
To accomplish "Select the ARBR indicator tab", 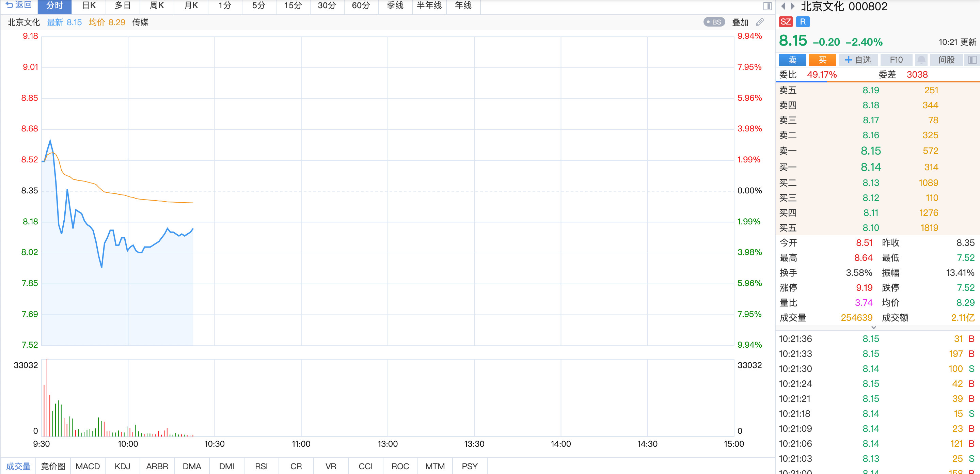I will pos(157,466).
